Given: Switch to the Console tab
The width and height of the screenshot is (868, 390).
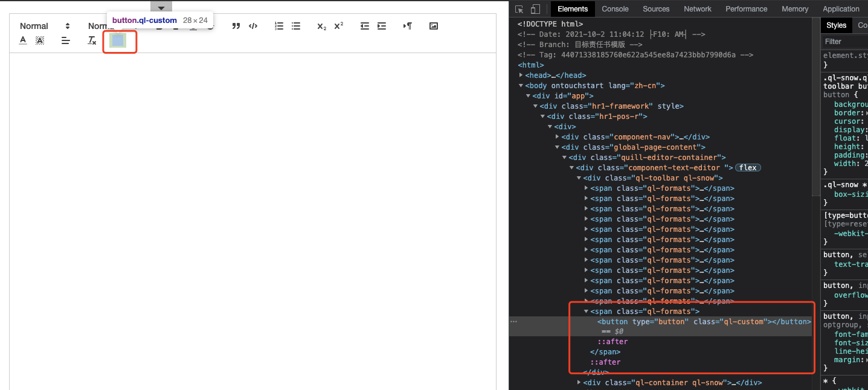Looking at the screenshot, I should tap(616, 9).
